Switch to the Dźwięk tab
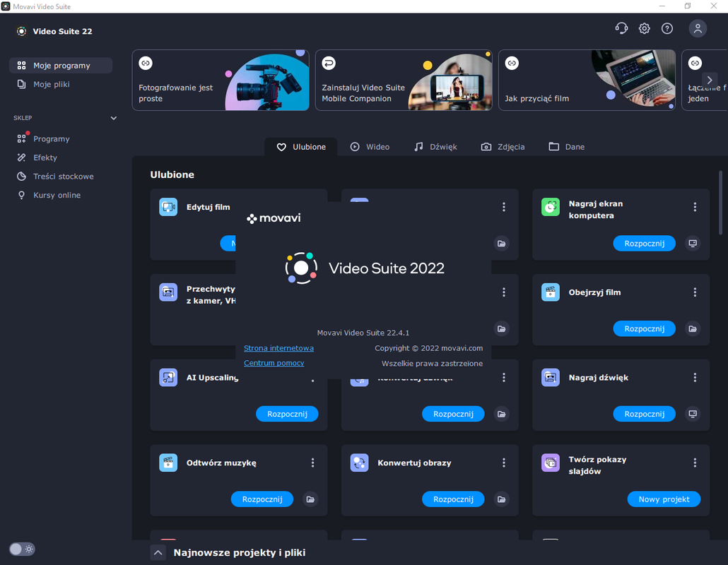The width and height of the screenshot is (728, 565). (435, 147)
